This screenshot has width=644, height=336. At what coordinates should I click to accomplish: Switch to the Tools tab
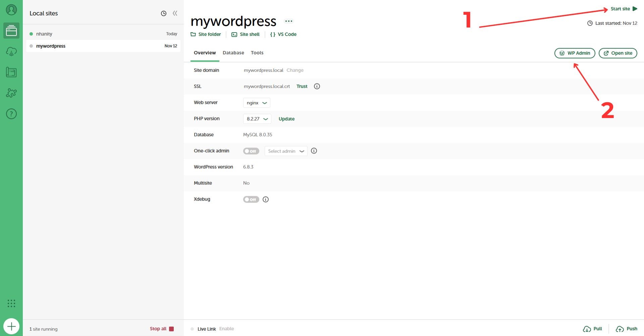257,53
